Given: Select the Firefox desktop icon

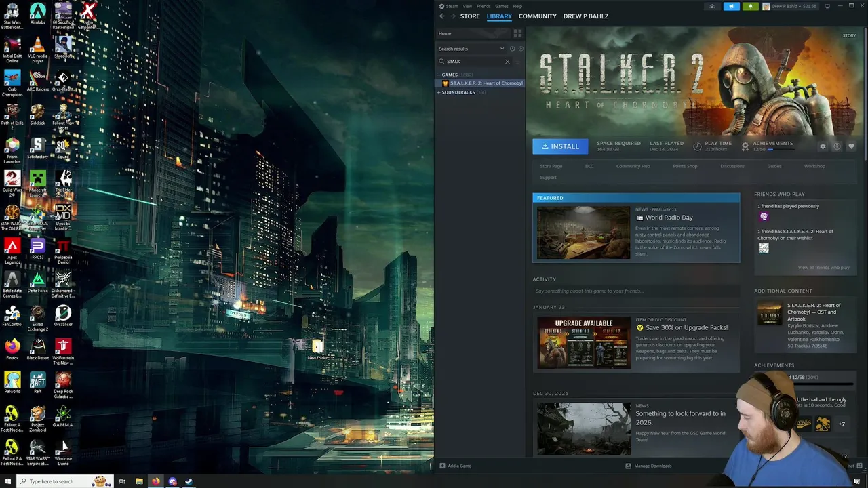Looking at the screenshot, I should (12, 349).
